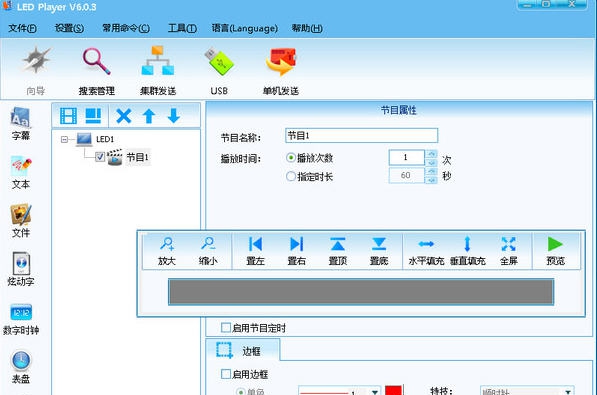Image resolution: width=597 pixels, height=395 pixels.
Task: Add a 数字时钟 digital clock
Action: (21, 319)
